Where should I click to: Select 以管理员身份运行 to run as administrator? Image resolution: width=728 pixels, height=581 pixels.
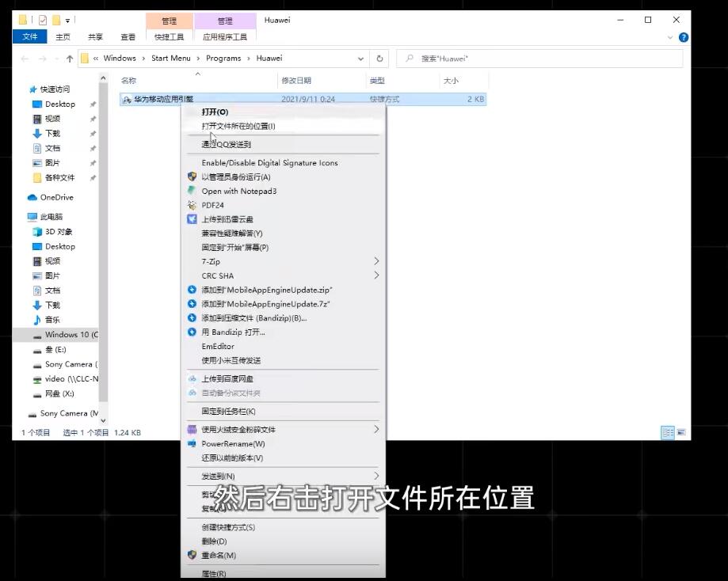tap(240, 177)
